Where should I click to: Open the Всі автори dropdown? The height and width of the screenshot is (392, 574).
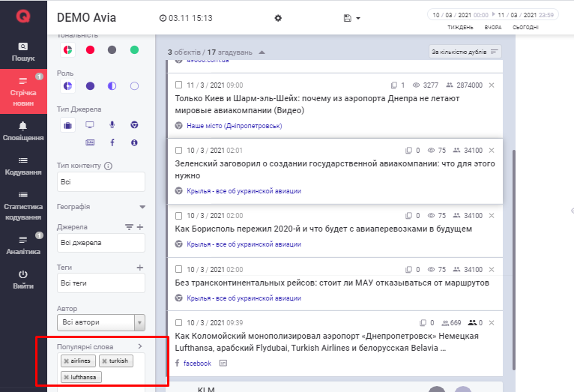coord(101,322)
